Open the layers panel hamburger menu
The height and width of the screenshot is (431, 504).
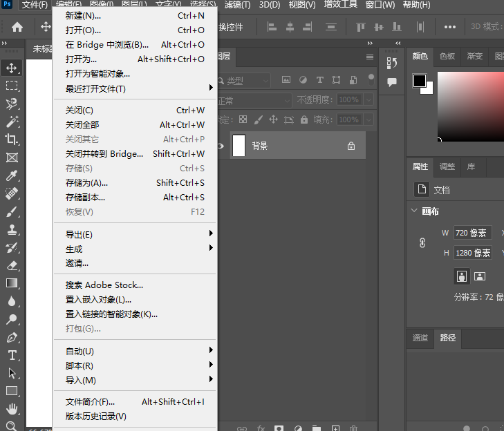[370, 57]
